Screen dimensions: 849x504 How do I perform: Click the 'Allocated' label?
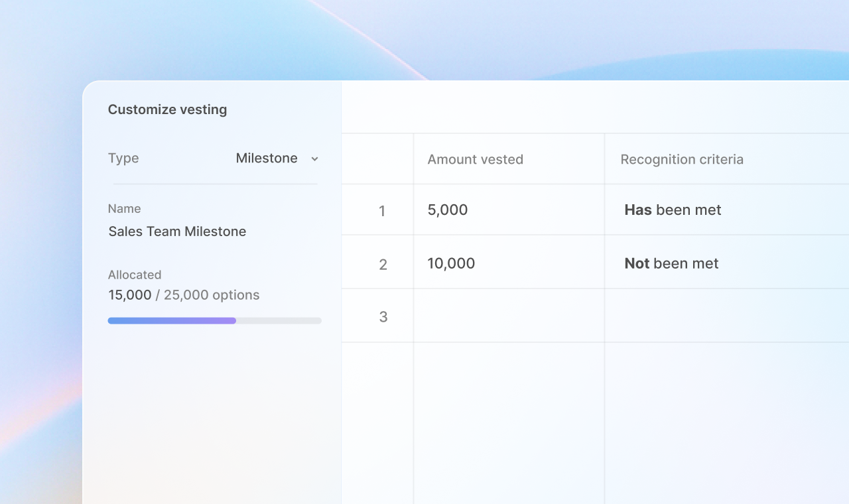pyautogui.click(x=135, y=275)
